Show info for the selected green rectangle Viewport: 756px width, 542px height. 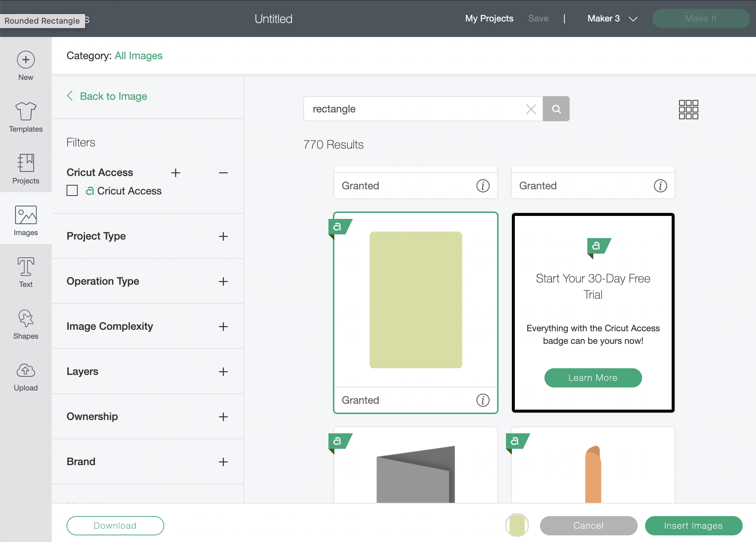(x=483, y=400)
